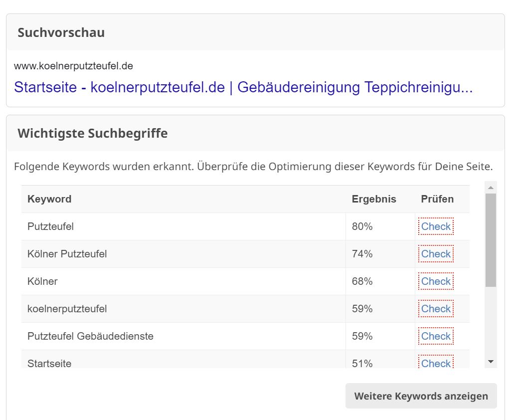Click the Folgende Keywords wurden erkannt description

point(253,166)
